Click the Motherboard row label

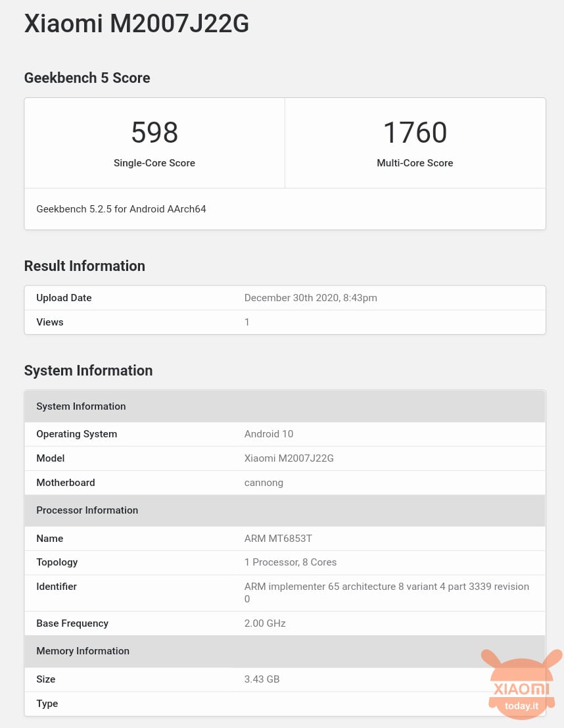(x=66, y=483)
